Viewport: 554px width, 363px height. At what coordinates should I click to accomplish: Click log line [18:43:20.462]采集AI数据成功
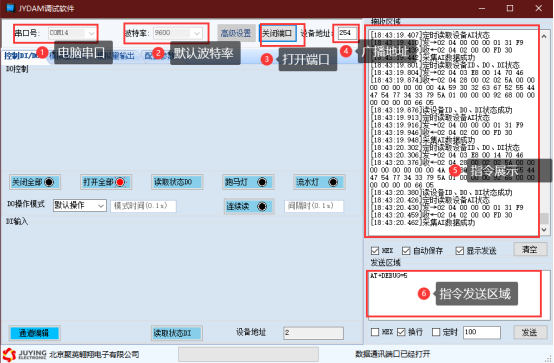pos(422,223)
